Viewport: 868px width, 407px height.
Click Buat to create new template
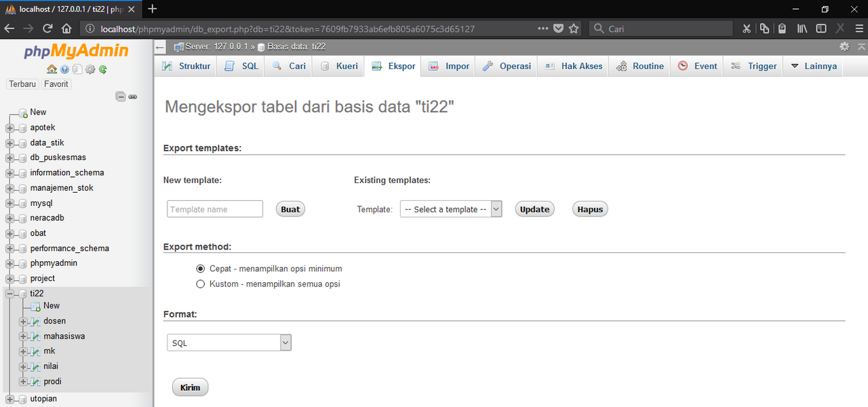click(x=290, y=209)
